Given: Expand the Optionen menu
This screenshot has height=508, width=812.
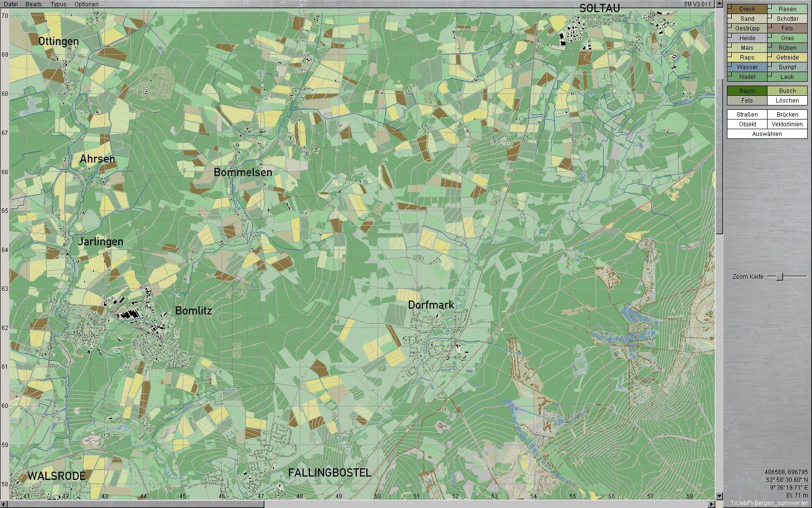Looking at the screenshot, I should [87, 4].
